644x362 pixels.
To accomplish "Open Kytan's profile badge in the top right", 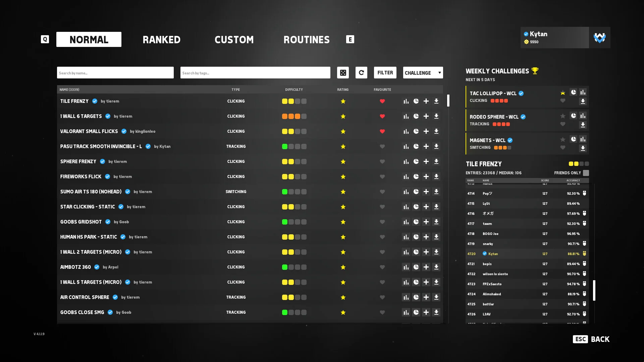I will (x=554, y=37).
